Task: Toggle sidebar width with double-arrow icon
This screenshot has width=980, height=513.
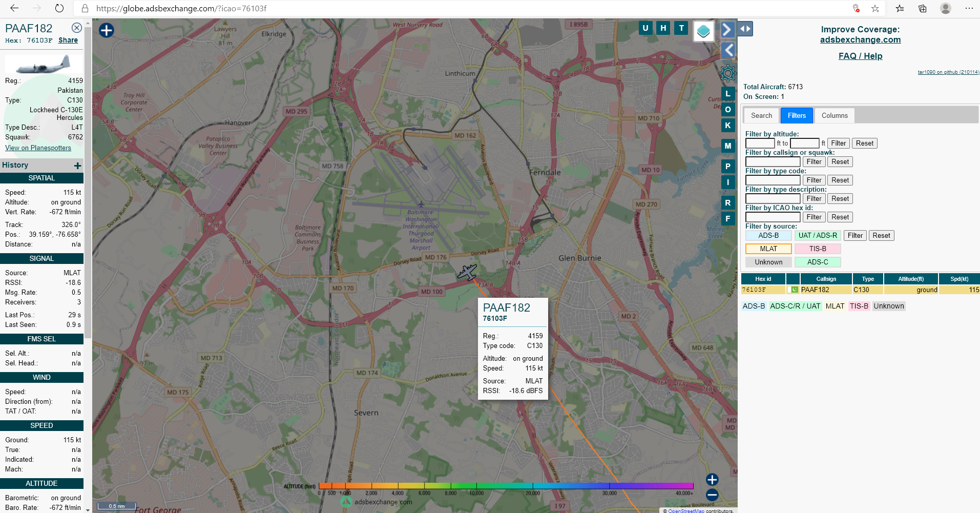Action: 745,29
